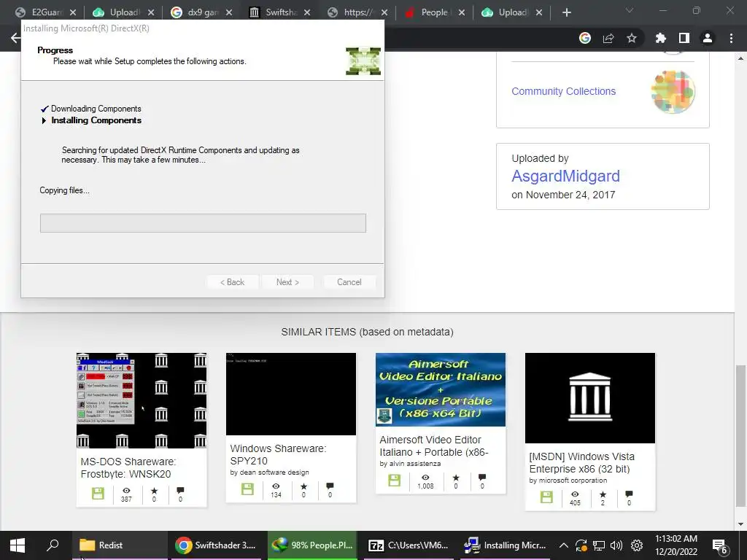Close the People tab
This screenshot has width=747, height=560.
point(462,12)
